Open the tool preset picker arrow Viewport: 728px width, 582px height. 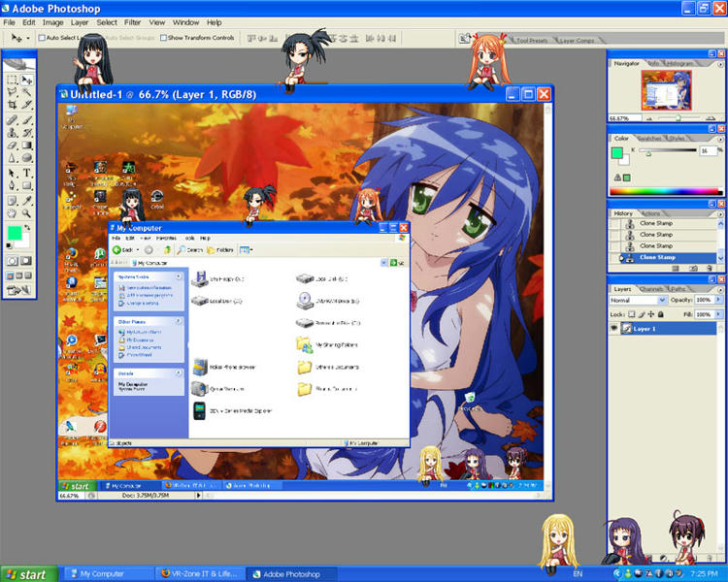click(28, 38)
